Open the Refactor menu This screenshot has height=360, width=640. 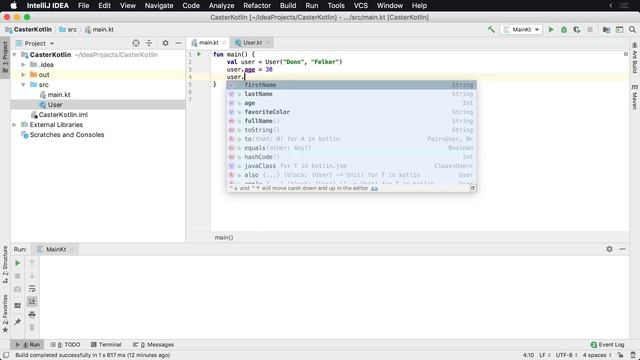(257, 6)
